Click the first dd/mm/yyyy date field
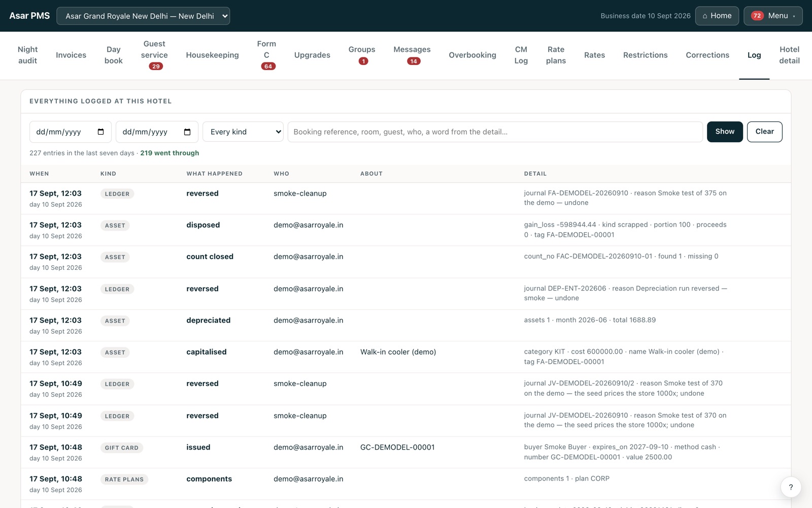The width and height of the screenshot is (812, 508). (x=70, y=132)
